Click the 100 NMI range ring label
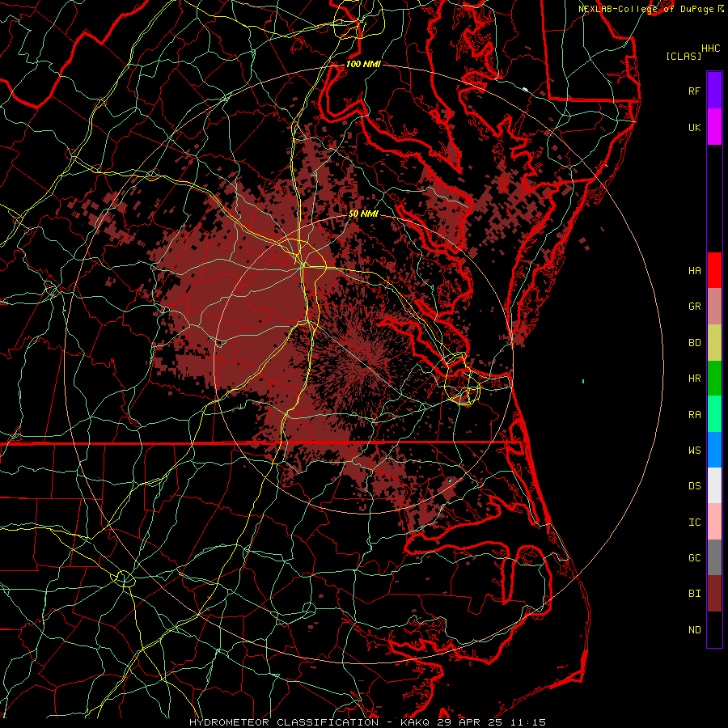Image resolution: width=728 pixels, height=728 pixels. point(363,64)
